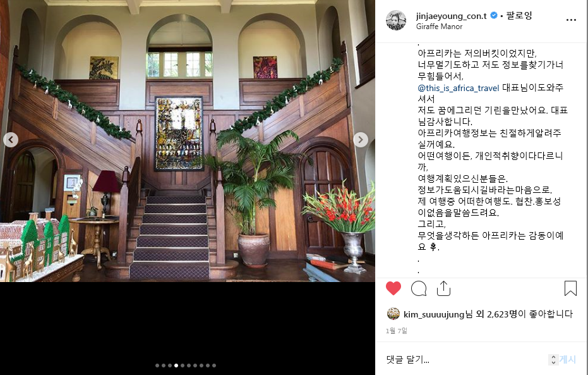Image resolution: width=588 pixels, height=375 pixels.
Task: Jump to last carousel dot
Action: [214, 366]
